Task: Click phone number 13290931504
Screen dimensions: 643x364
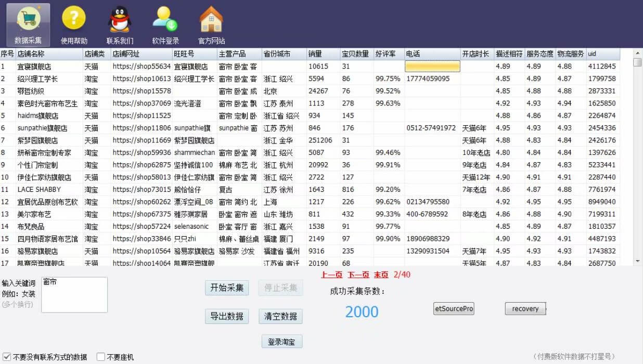Action: point(428,251)
